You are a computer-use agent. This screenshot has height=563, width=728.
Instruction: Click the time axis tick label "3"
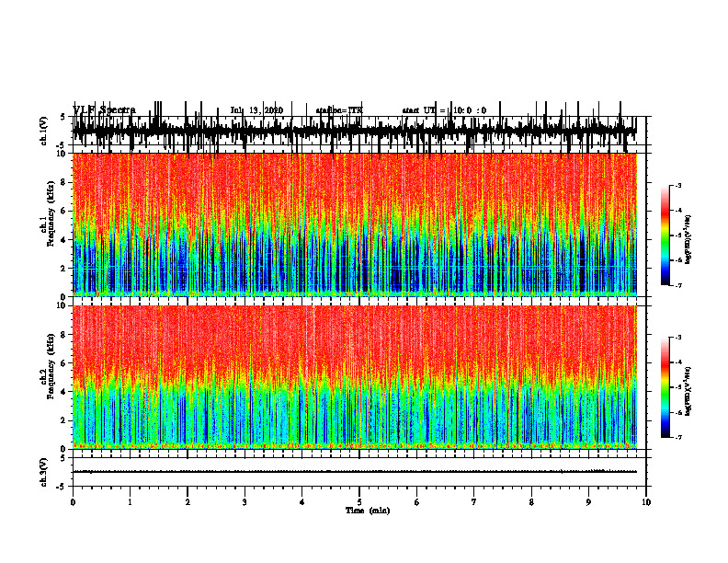[x=245, y=502]
